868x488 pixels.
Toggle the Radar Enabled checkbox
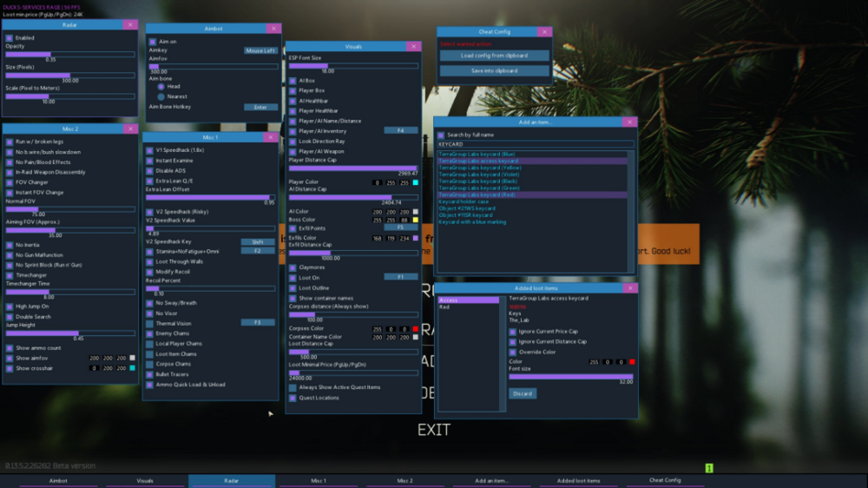pyautogui.click(x=9, y=38)
